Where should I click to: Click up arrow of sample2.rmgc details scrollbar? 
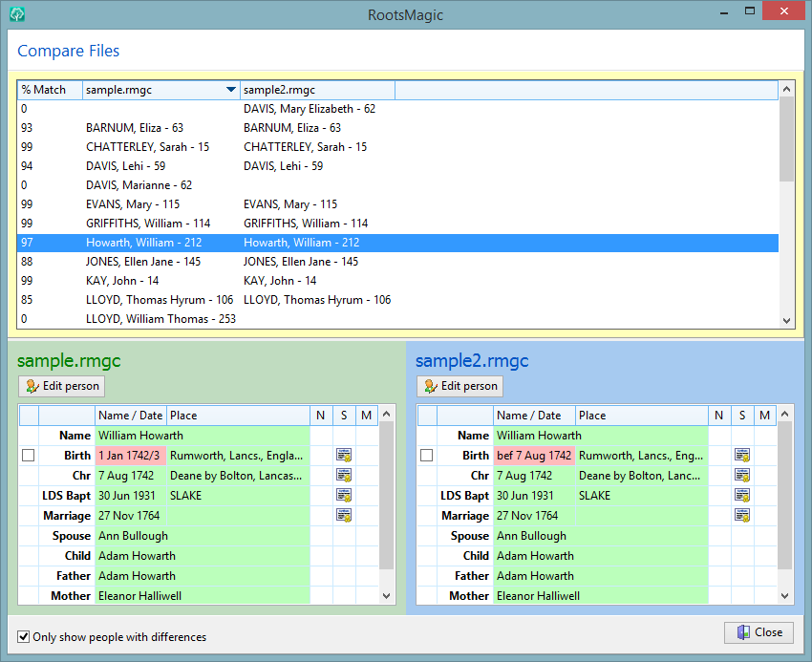pyautogui.click(x=784, y=414)
